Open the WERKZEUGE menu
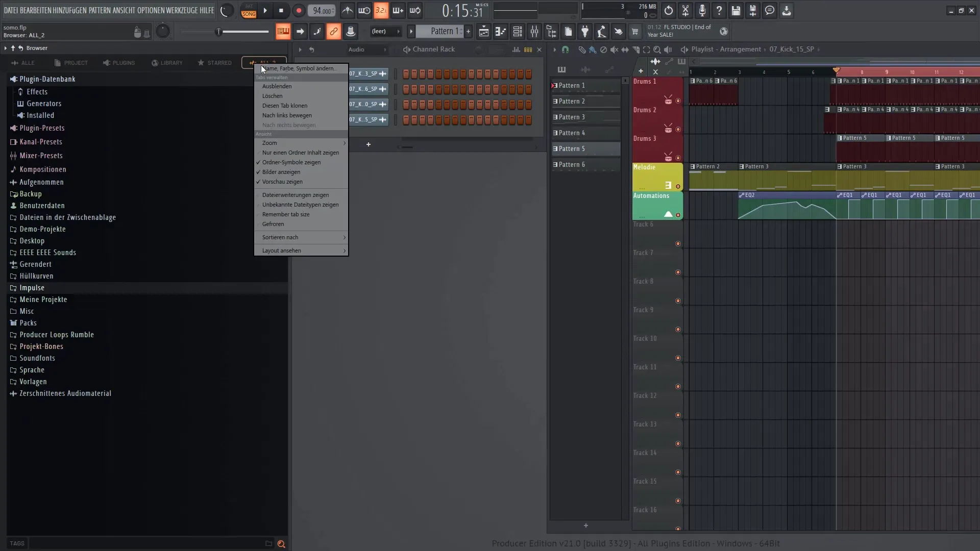 (182, 10)
